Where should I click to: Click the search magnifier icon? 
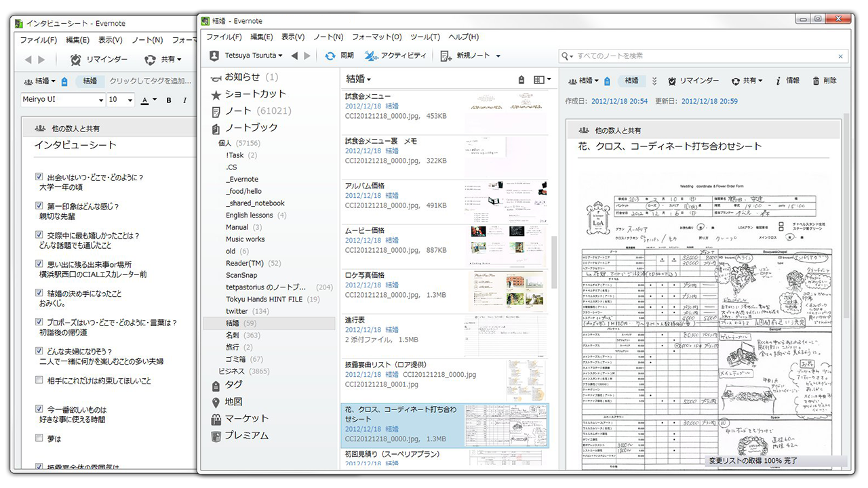click(566, 56)
